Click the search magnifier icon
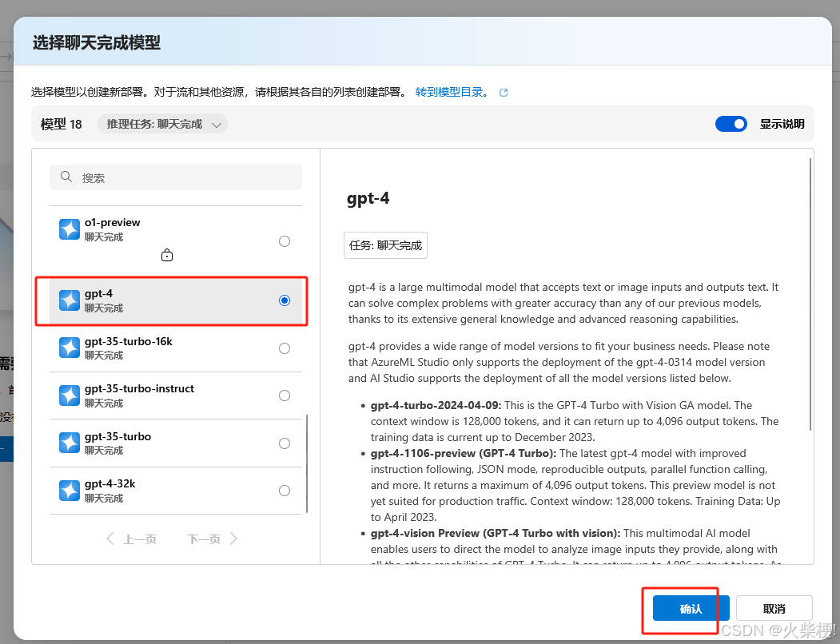This screenshot has width=840, height=644. (66, 177)
